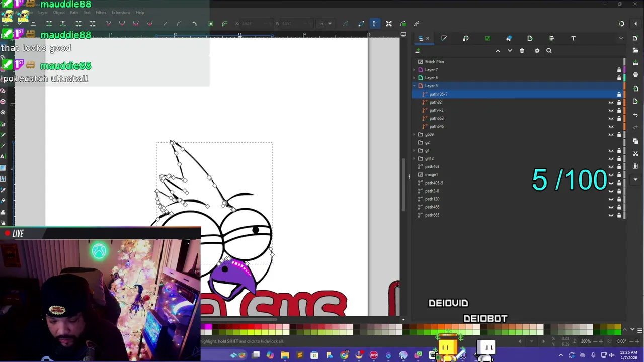Toggle show Bezier handles of selected nodes
This screenshot has width=644, height=362.
click(374, 24)
